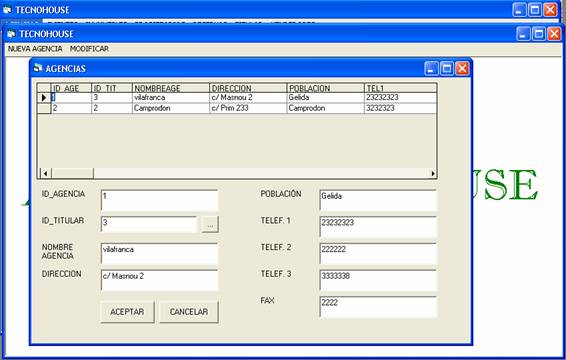Select the 'c/ Masnou 2' grid cell
Screen dimensions: 566x360
point(248,97)
